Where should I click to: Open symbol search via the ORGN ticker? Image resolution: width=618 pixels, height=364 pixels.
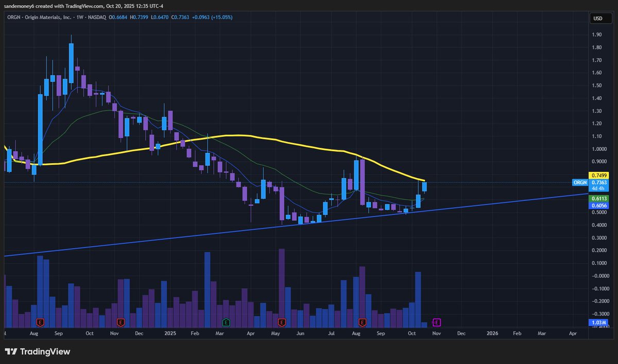pos(13,17)
